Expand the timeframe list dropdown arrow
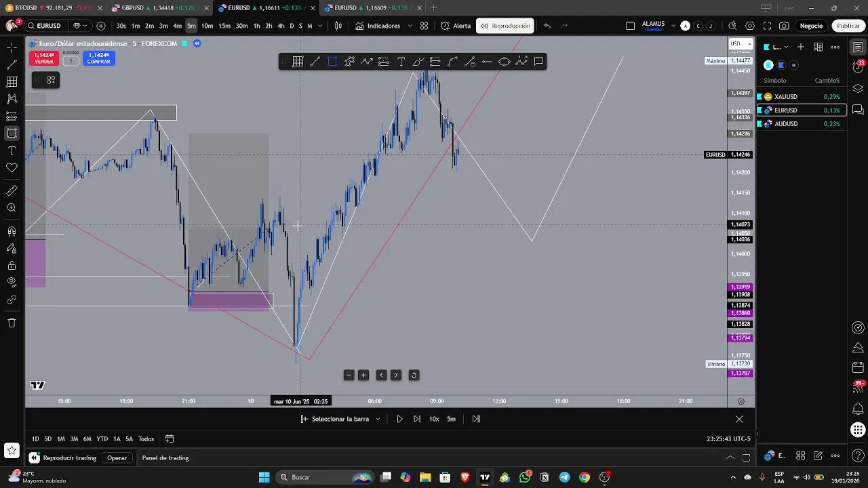Screen dimensions: 868x488 (x=320, y=26)
